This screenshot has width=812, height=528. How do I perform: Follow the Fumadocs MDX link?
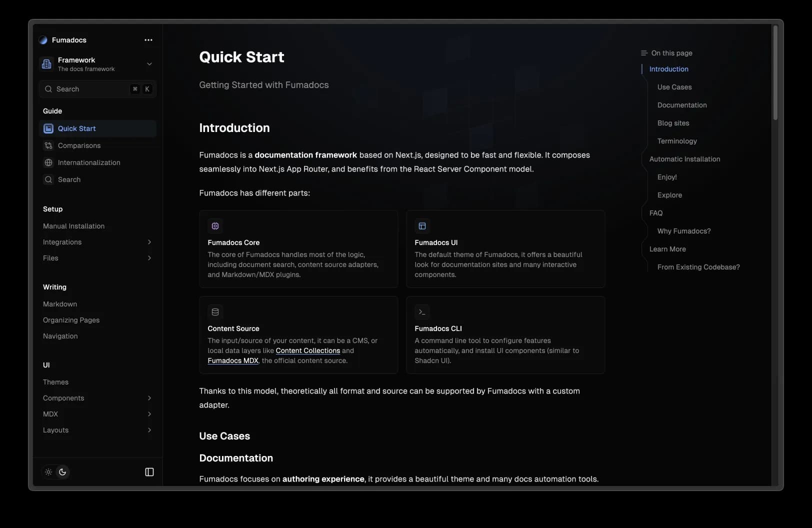point(233,360)
